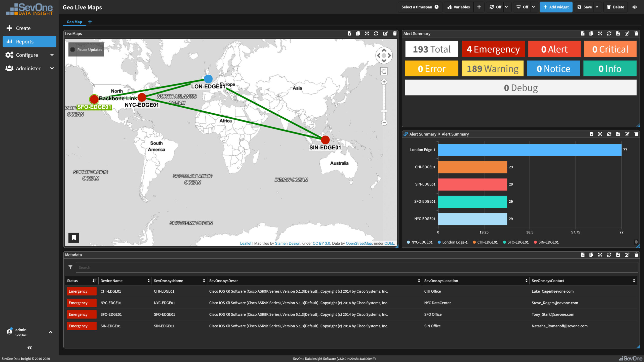
Task: Click the 189 Warning alert tile
Action: coord(492,68)
